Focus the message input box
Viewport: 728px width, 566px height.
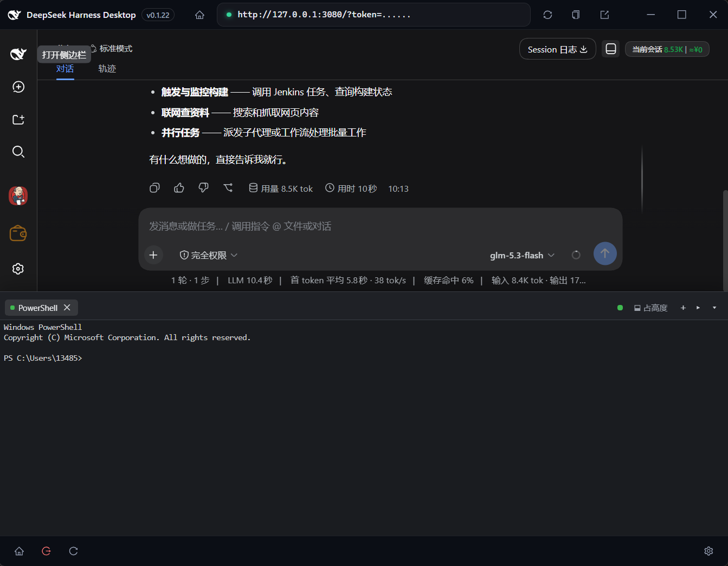pyautogui.click(x=380, y=226)
